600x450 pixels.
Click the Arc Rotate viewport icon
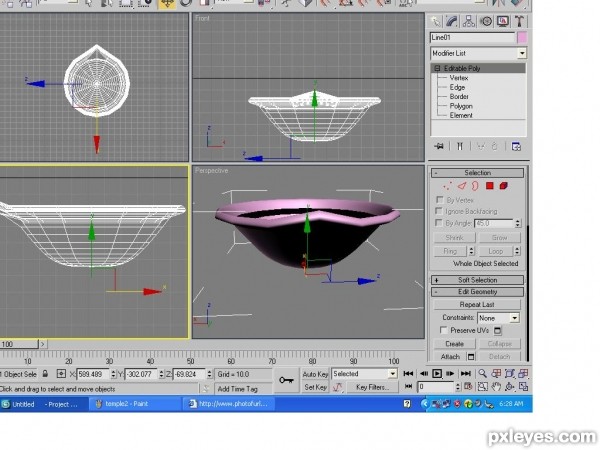(509, 387)
